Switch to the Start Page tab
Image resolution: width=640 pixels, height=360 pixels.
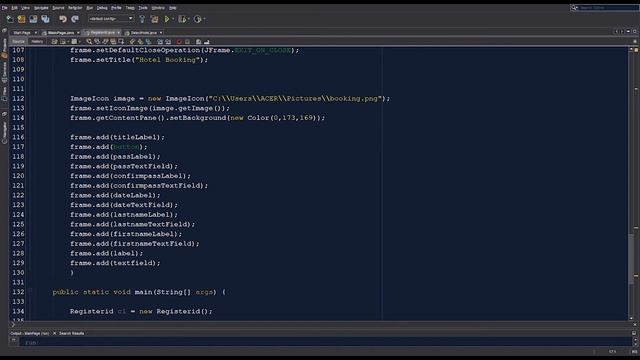22,33
